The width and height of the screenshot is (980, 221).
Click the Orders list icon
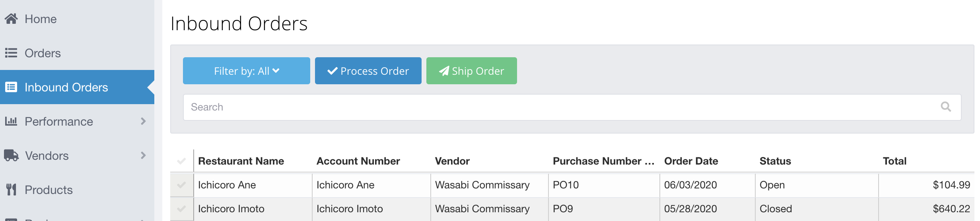click(x=11, y=53)
